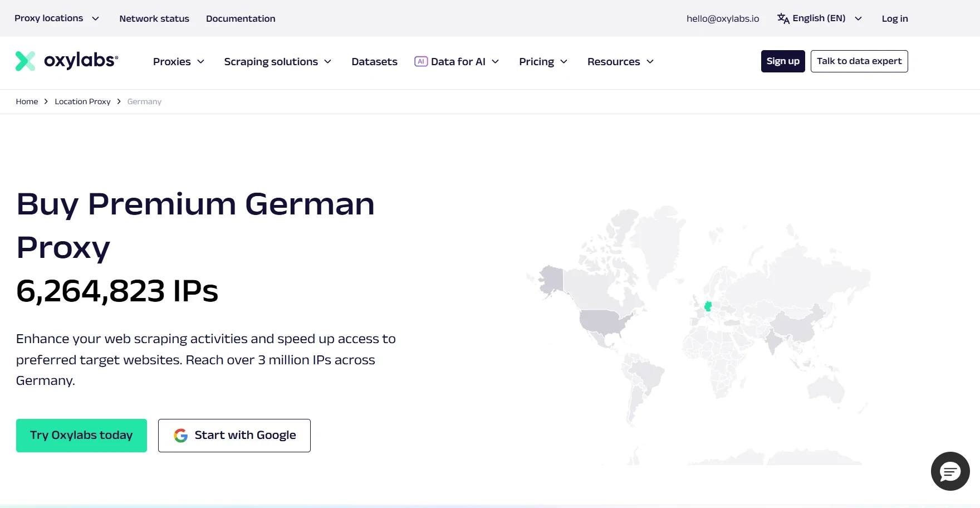This screenshot has width=980, height=508.
Task: Click the highlighted Germany marker on map
Action: point(708,306)
